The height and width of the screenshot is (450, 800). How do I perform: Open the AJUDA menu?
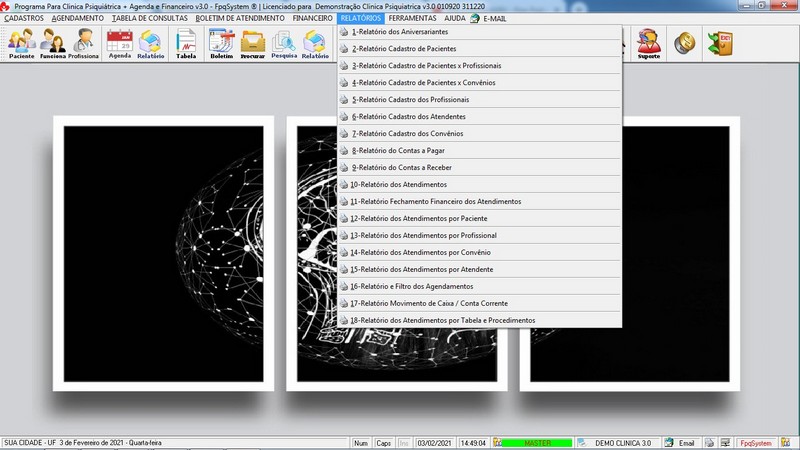(x=455, y=18)
